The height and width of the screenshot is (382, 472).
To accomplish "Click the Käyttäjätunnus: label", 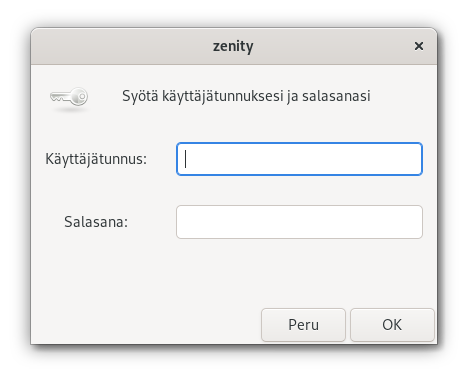I will click(96, 159).
